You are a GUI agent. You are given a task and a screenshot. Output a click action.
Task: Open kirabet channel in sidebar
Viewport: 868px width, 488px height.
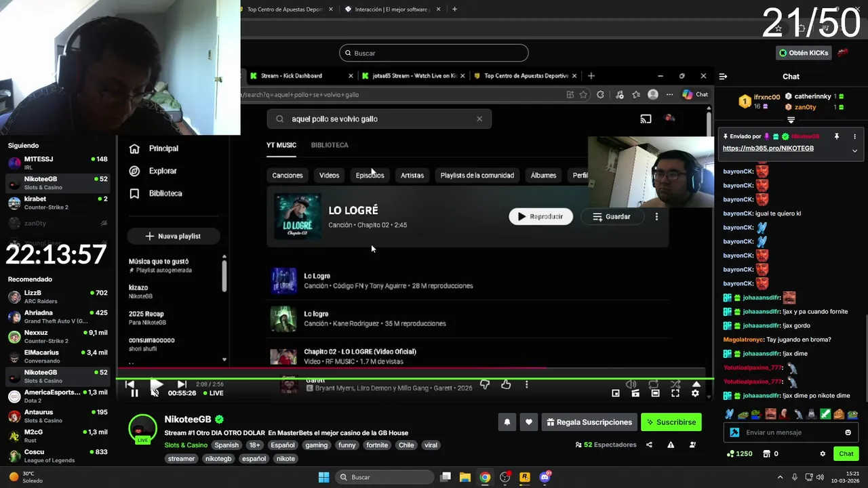[58, 203]
